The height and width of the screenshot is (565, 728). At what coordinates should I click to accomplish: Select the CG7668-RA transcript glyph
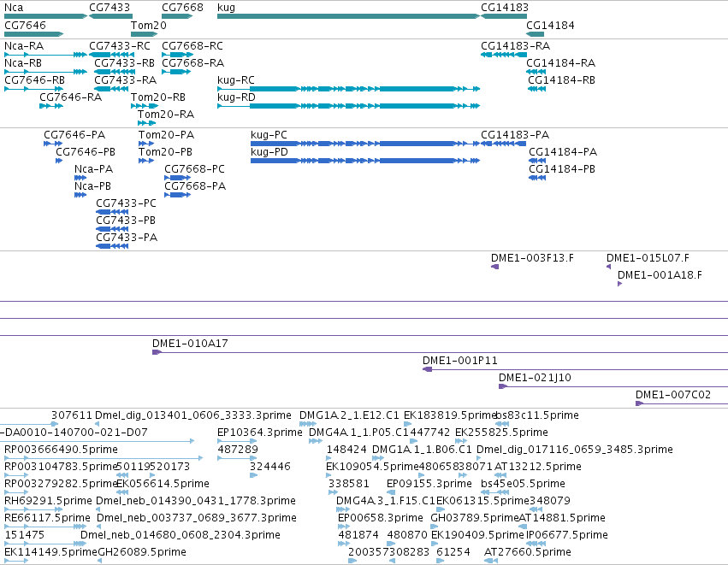click(x=176, y=72)
